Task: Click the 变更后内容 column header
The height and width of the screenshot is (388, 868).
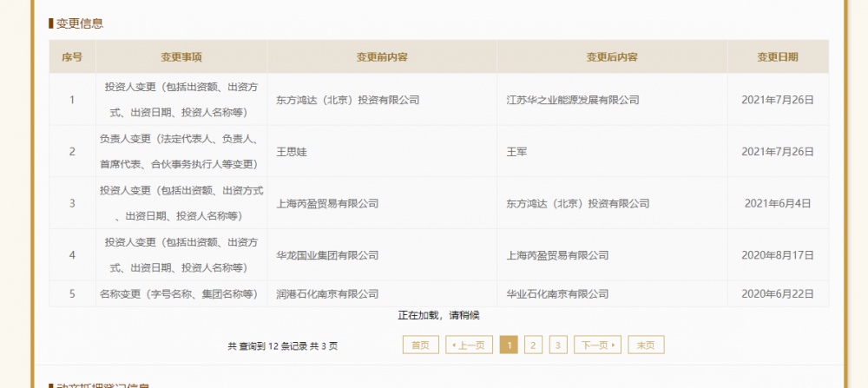Action: click(612, 57)
